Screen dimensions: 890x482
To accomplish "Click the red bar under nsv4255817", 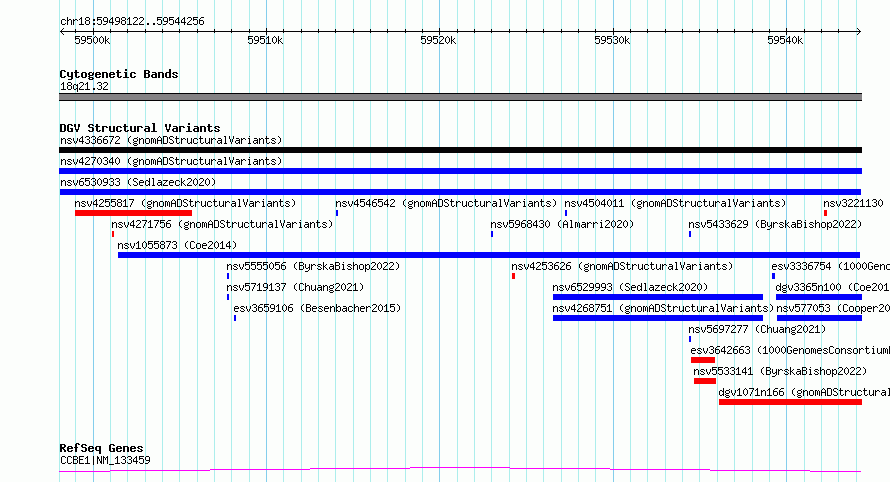I will [x=133, y=213].
